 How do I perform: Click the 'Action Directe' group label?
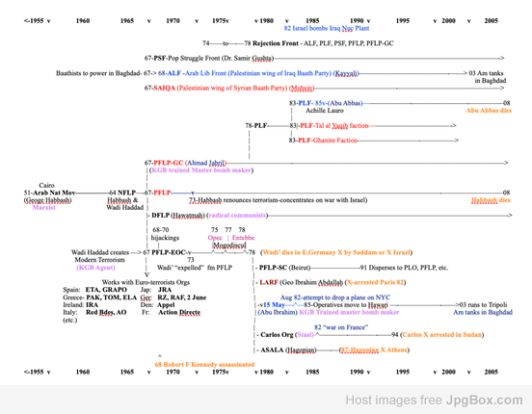tap(179, 312)
